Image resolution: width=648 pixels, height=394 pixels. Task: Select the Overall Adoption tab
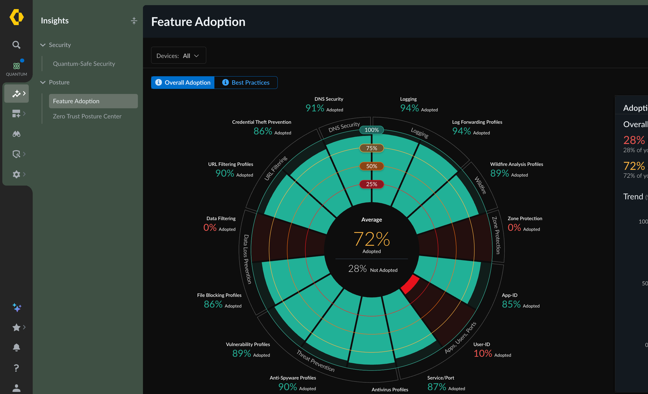pyautogui.click(x=183, y=83)
